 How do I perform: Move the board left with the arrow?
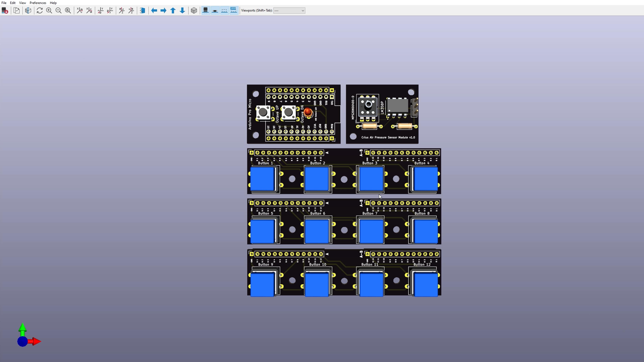pos(154,11)
